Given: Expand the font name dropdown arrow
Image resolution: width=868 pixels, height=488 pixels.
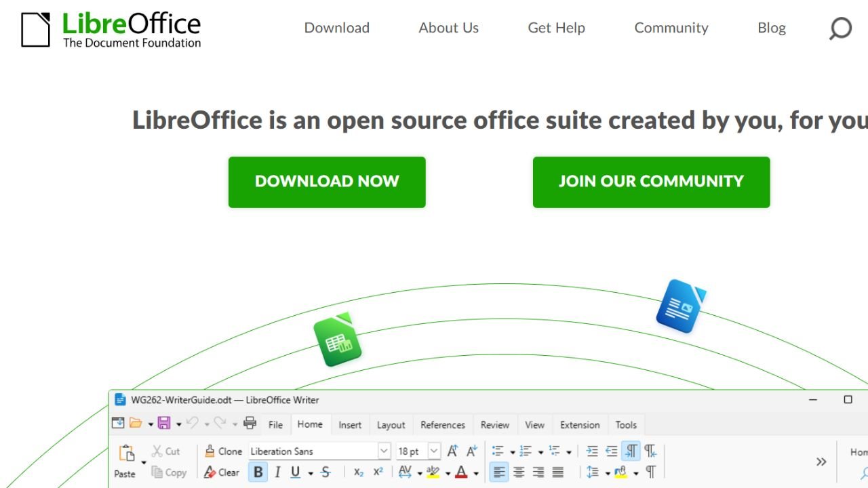Looking at the screenshot, I should pyautogui.click(x=384, y=451).
